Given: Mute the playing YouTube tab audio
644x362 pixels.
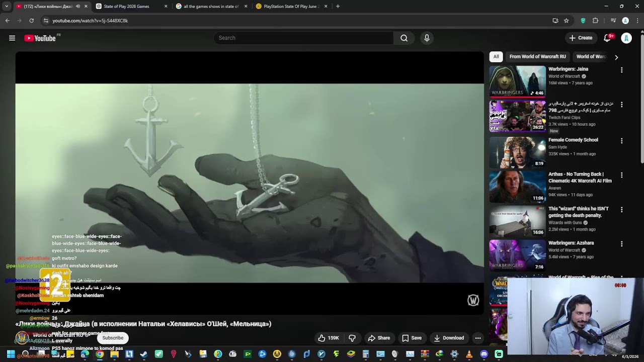Looking at the screenshot, I should 77,7.
